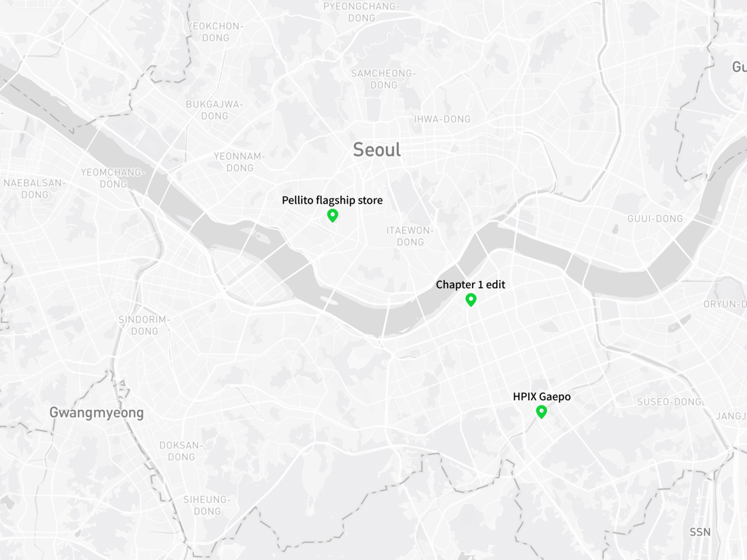This screenshot has width=747, height=560.
Task: Click the HPIX Gaepo green pin
Action: click(x=542, y=412)
